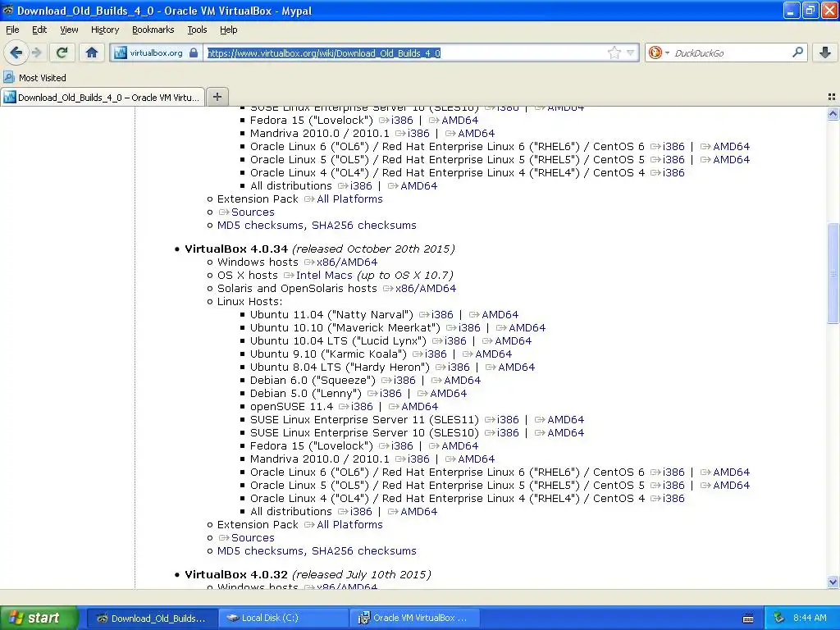Open the DuckDuckGo search engine selector
The width and height of the screenshot is (840, 630).
tap(659, 52)
